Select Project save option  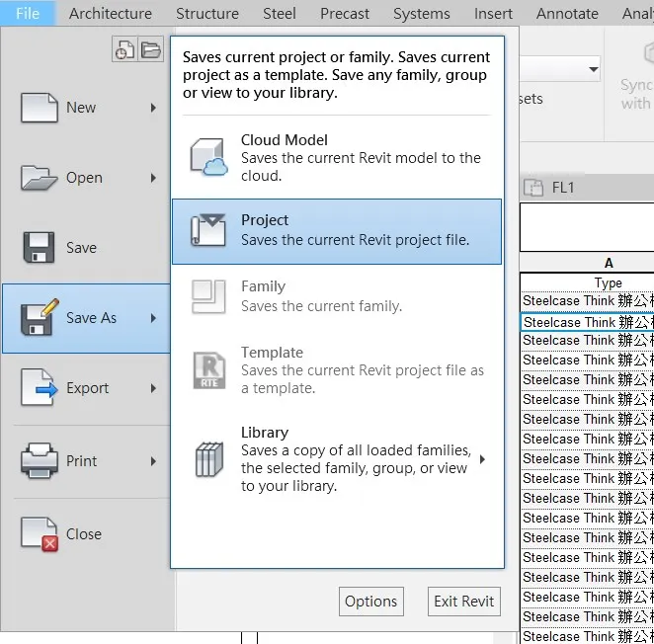(x=337, y=231)
